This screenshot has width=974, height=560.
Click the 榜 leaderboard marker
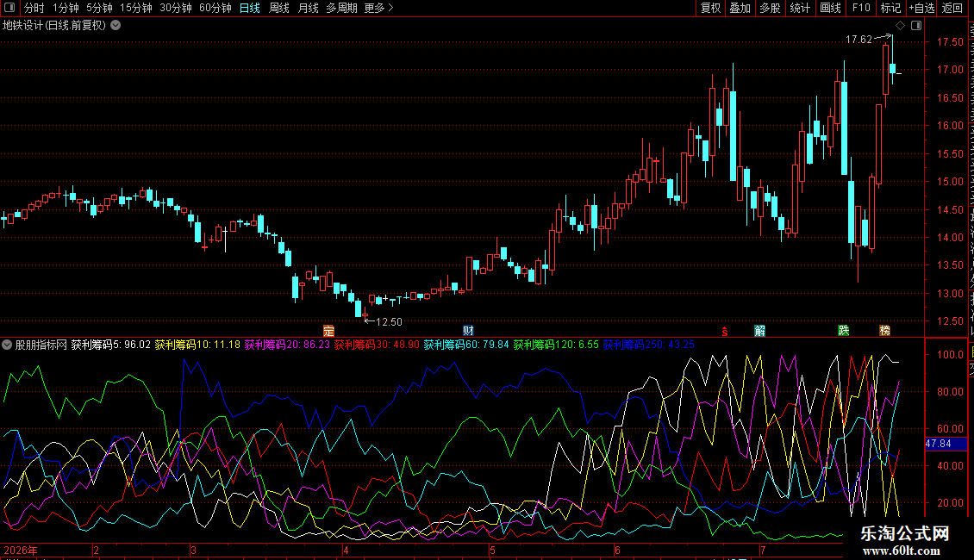tap(884, 331)
